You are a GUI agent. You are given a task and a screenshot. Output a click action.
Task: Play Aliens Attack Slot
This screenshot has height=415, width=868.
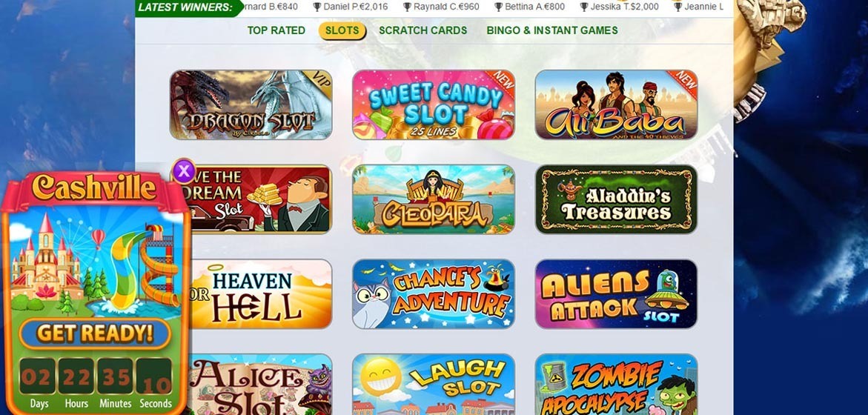pyautogui.click(x=616, y=293)
